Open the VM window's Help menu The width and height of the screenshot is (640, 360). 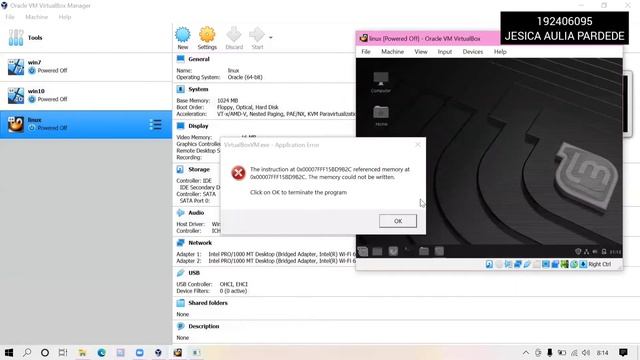[x=500, y=52]
